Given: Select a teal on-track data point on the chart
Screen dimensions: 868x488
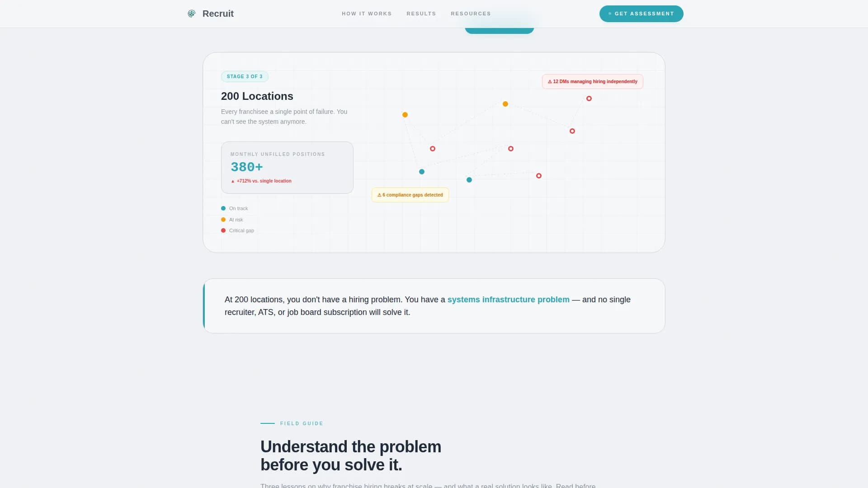Looking at the screenshot, I should [421, 172].
